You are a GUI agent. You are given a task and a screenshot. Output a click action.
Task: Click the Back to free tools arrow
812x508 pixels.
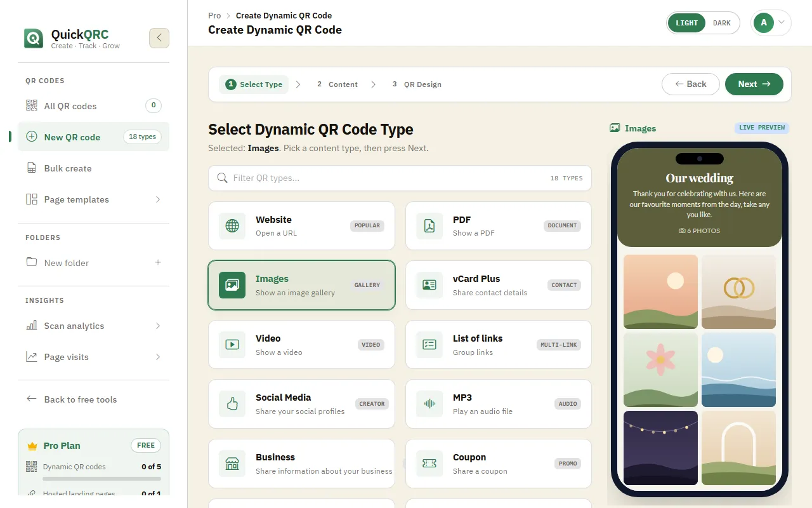[31, 399]
